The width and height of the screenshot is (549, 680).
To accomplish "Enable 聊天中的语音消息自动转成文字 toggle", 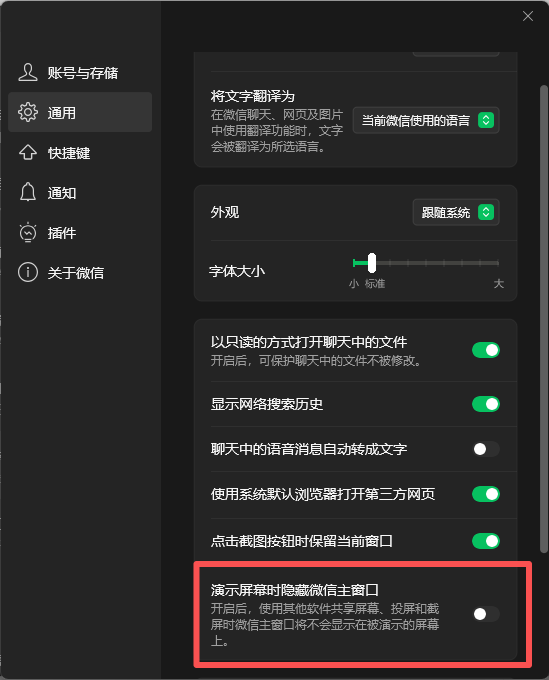I will coord(486,449).
